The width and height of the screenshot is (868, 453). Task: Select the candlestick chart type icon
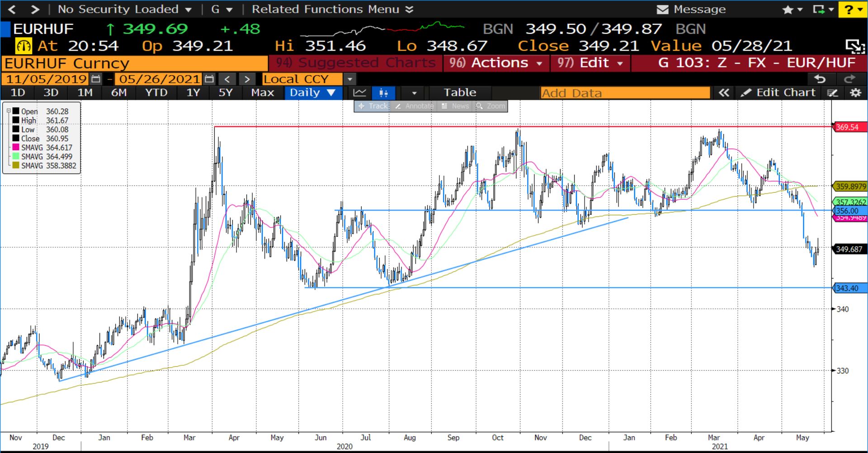point(383,93)
